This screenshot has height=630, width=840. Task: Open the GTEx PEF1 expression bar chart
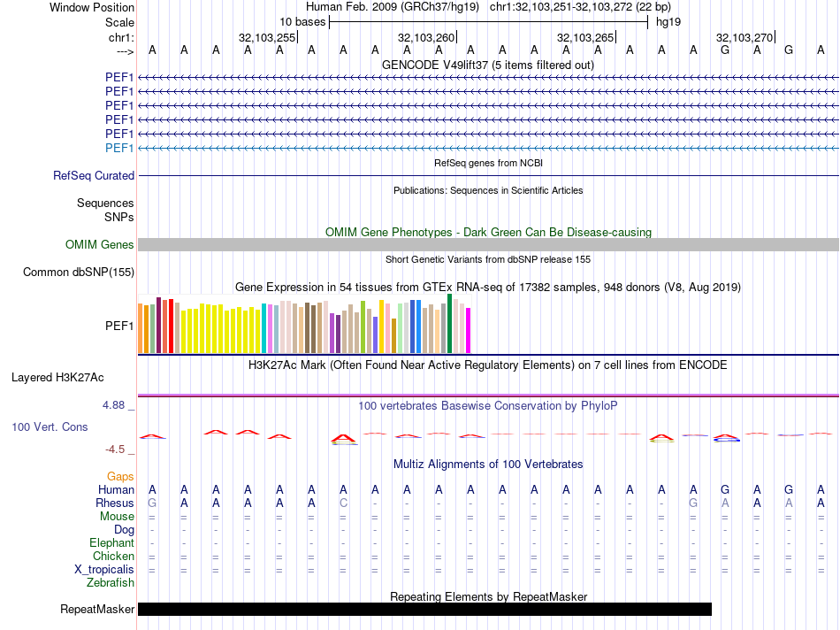click(304, 327)
